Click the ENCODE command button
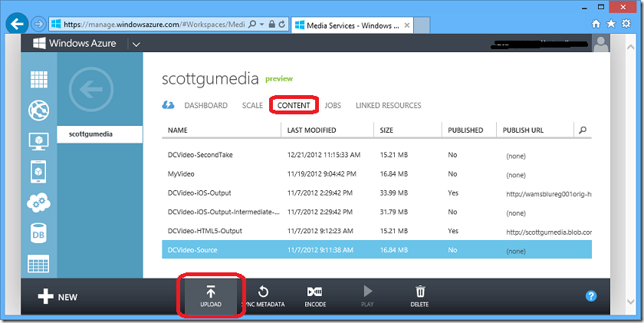644x323 pixels. pyautogui.click(x=315, y=297)
